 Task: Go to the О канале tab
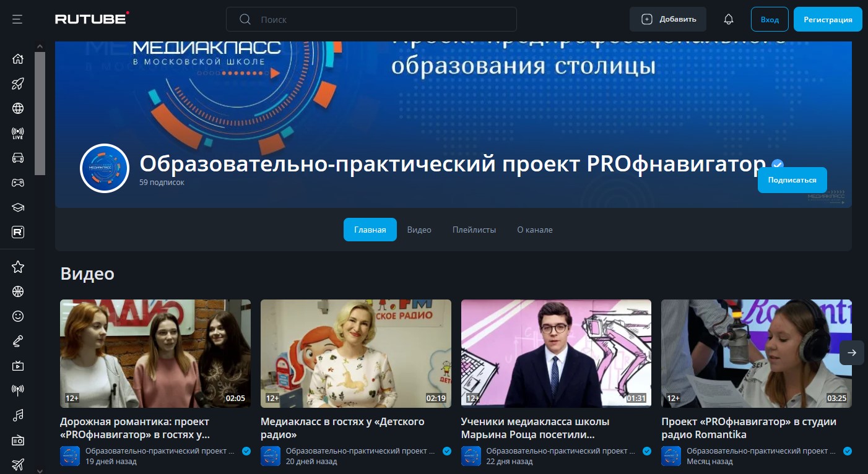pos(534,230)
